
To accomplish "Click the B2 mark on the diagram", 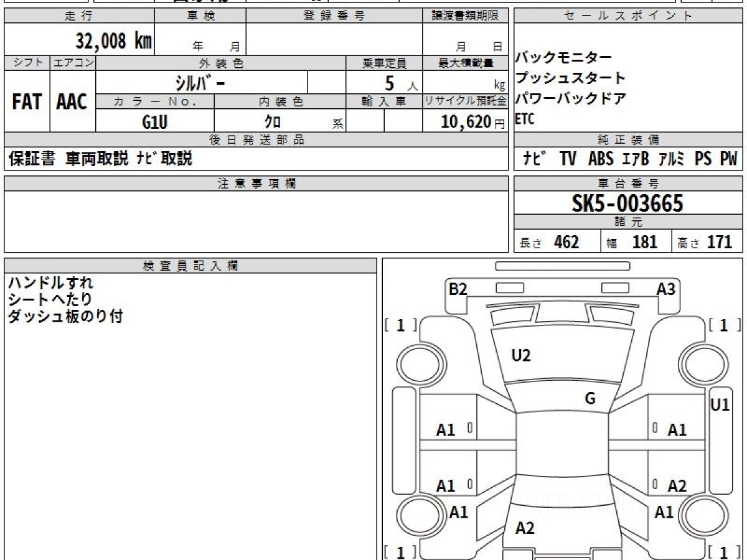I will [458, 289].
